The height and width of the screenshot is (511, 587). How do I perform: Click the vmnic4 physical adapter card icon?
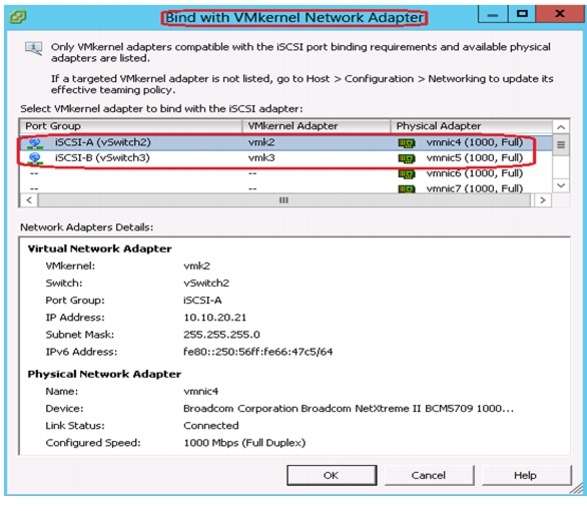[406, 143]
